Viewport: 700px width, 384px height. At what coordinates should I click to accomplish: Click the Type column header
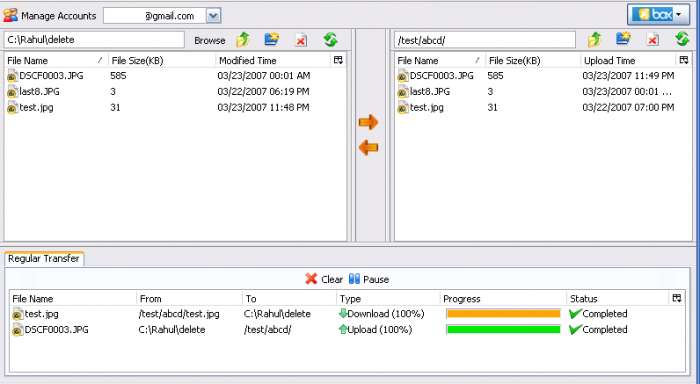pos(388,298)
